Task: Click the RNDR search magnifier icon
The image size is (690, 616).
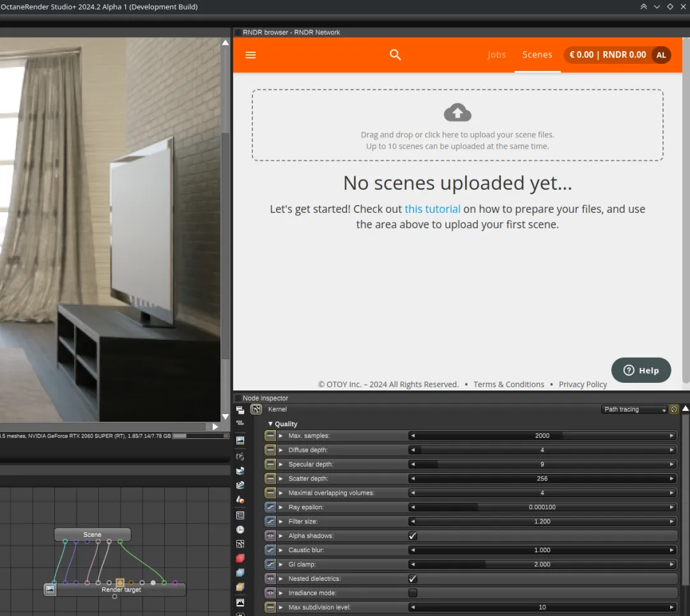Action: (x=395, y=55)
